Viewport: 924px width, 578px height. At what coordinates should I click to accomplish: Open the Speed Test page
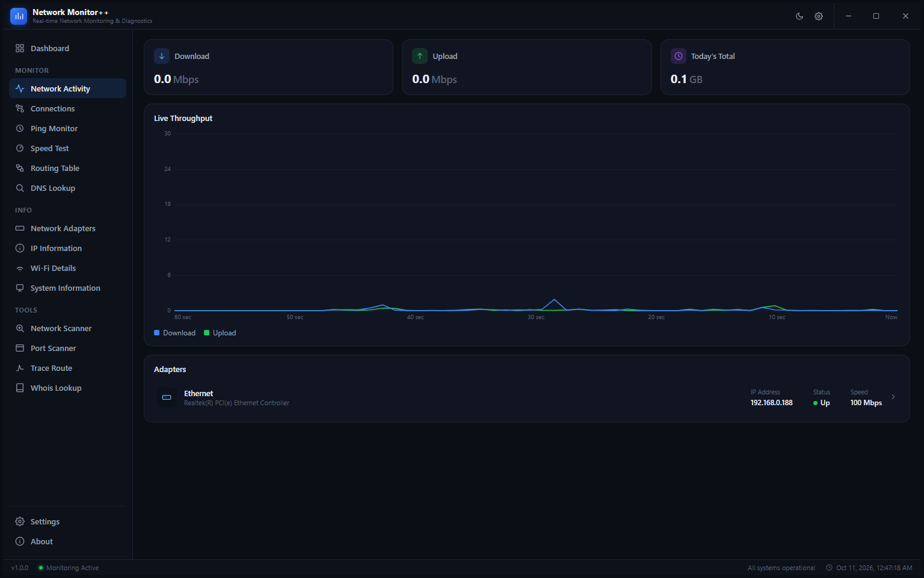coord(67,148)
